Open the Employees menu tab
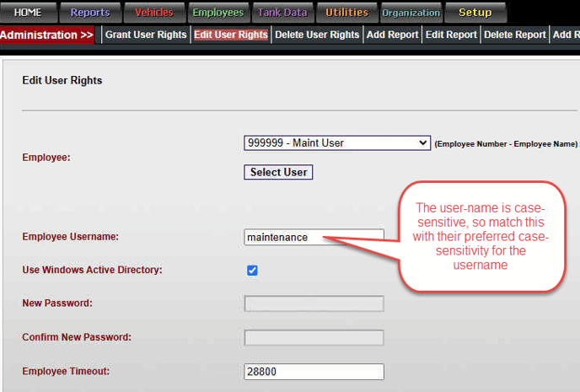 pos(218,12)
